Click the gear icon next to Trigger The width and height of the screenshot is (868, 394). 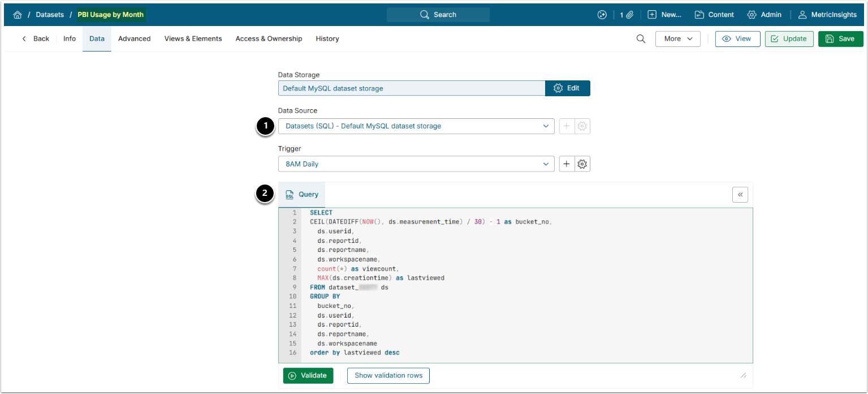click(x=582, y=164)
